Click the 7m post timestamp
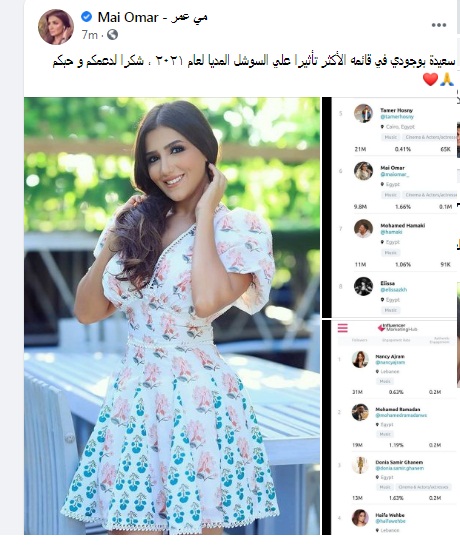 click(89, 35)
